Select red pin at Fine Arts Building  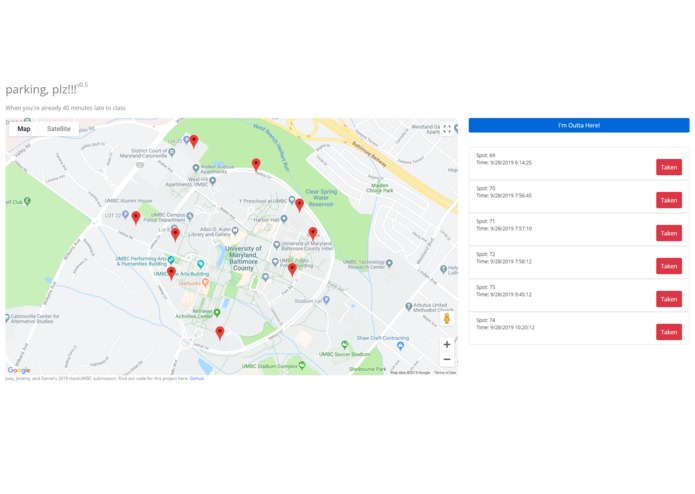coord(172,273)
